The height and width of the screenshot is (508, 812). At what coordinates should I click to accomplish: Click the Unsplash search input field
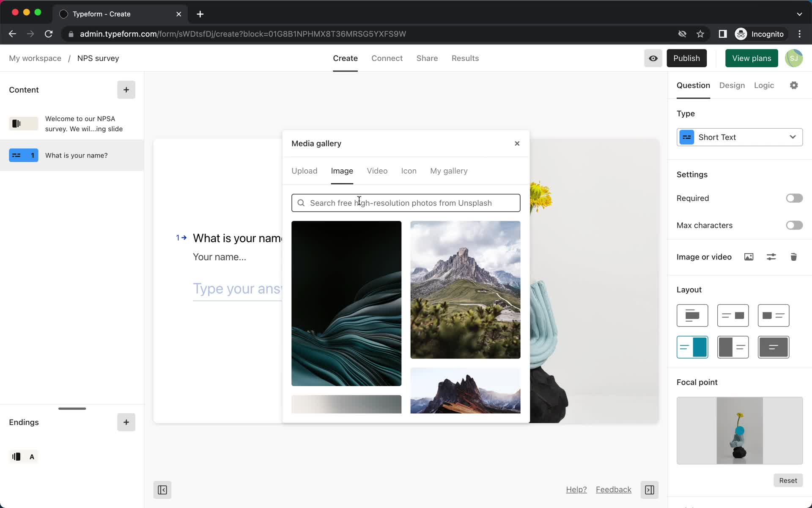(406, 203)
